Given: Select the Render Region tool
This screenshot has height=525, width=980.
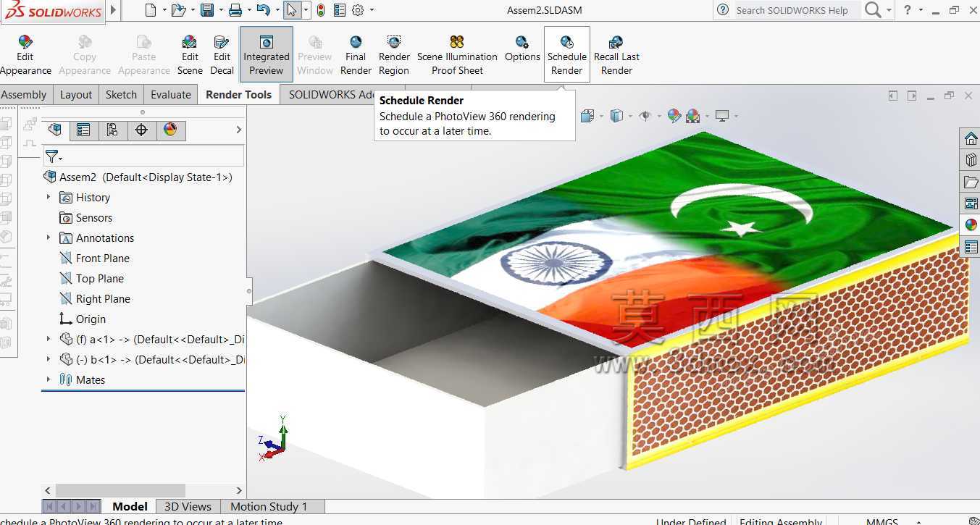Looking at the screenshot, I should click(394, 55).
